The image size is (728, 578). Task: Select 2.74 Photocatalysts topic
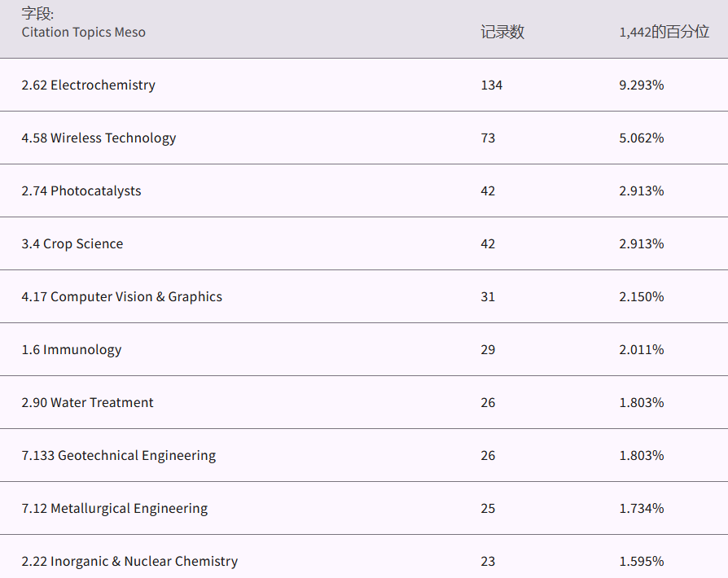81,191
